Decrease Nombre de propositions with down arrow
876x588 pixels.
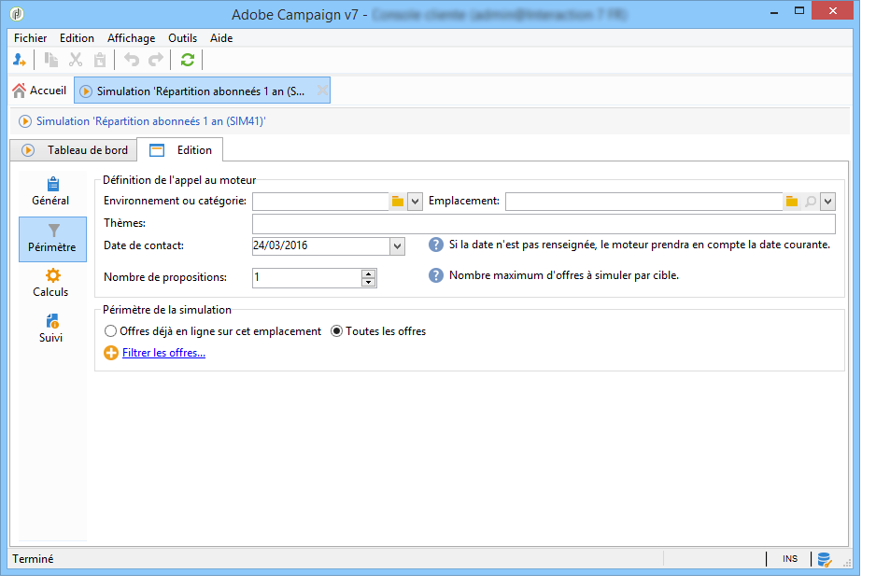368,282
